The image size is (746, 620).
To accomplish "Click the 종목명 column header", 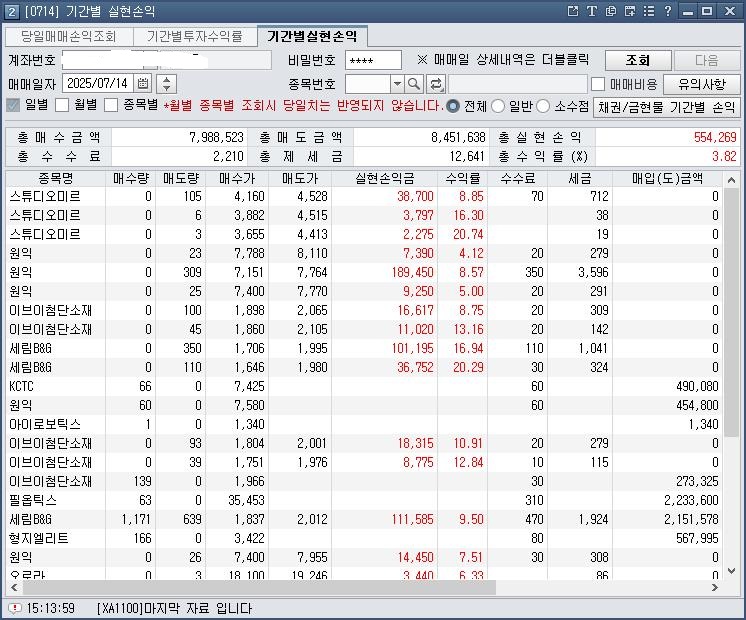I will pos(56,178).
